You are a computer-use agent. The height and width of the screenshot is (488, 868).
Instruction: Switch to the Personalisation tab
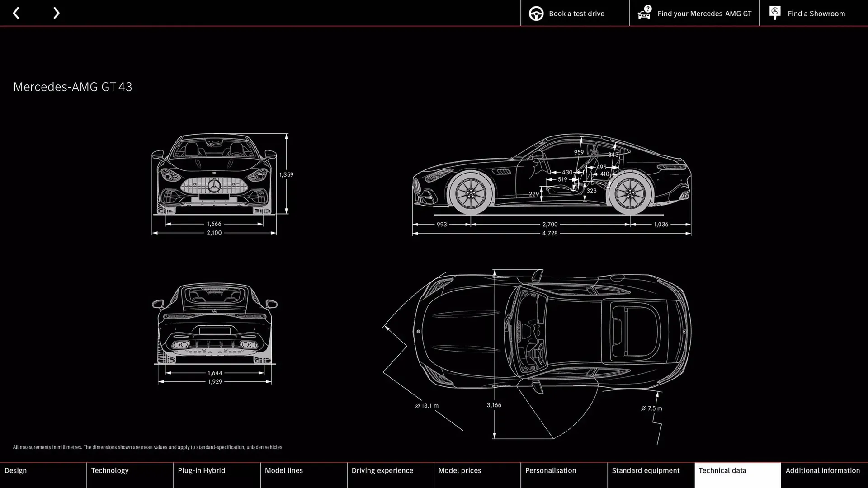point(564,475)
